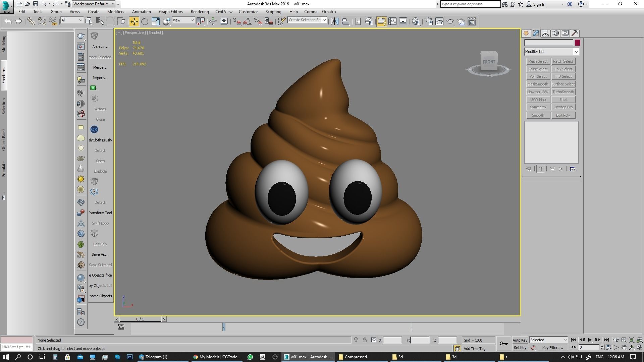Screen dimensions: 644x362
Task: Toggle selection lock padlock icon
Action: 365,340
